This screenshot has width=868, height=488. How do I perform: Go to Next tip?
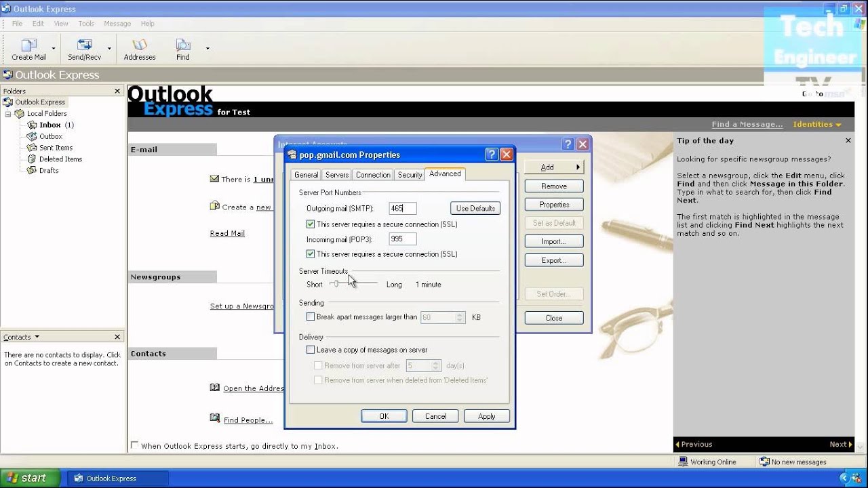841,445
